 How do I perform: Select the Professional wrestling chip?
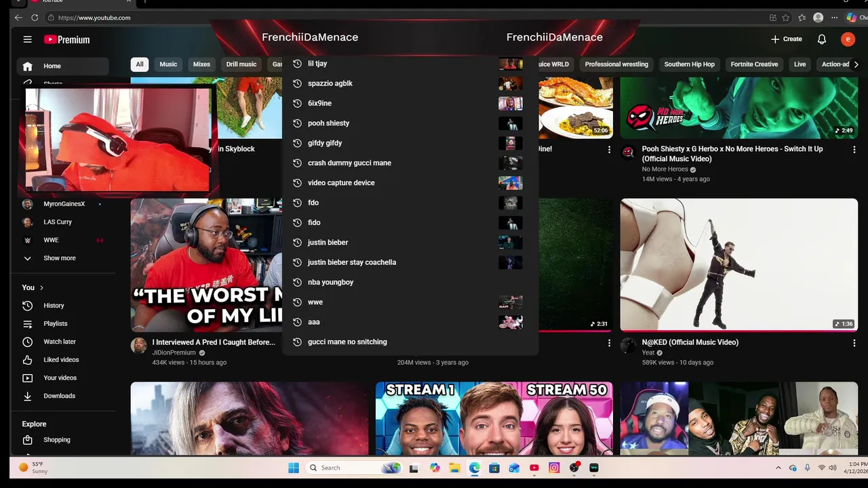616,64
